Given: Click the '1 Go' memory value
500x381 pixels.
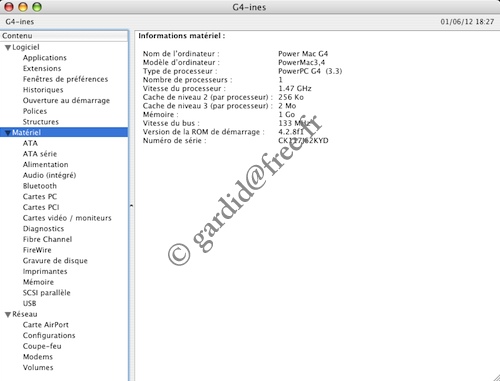Looking at the screenshot, I should pyautogui.click(x=287, y=114).
